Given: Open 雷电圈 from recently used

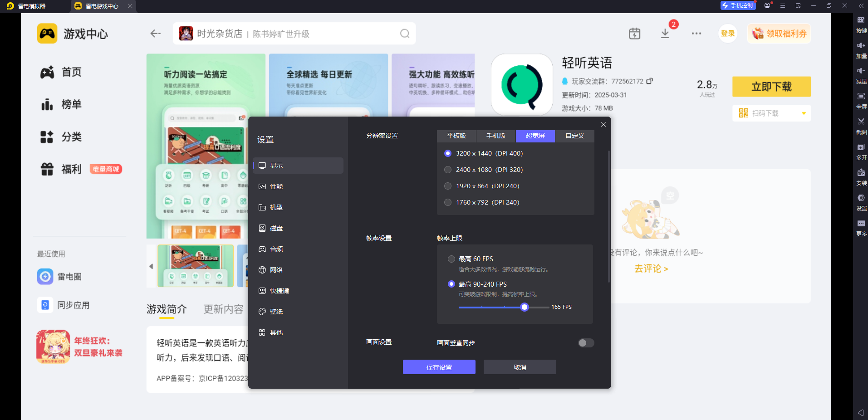Looking at the screenshot, I should pyautogui.click(x=59, y=276).
